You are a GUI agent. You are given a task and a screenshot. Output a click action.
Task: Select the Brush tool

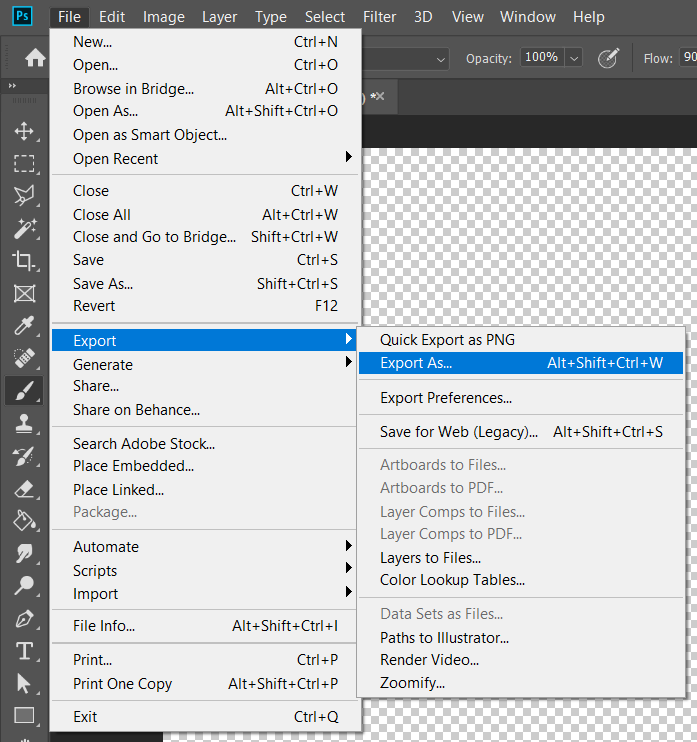24,391
